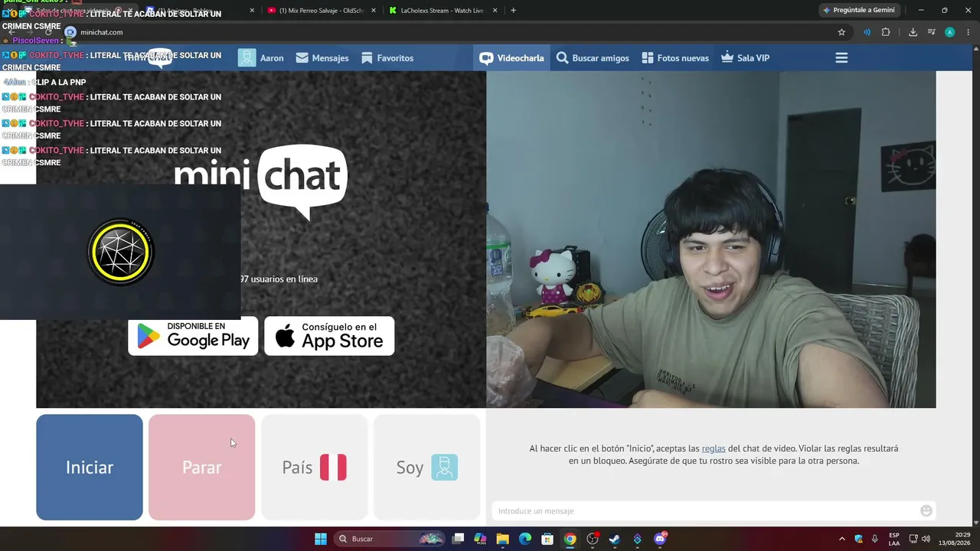Viewport: 980px width, 551px height.
Task: Open a new browser tab
Action: [x=513, y=11]
